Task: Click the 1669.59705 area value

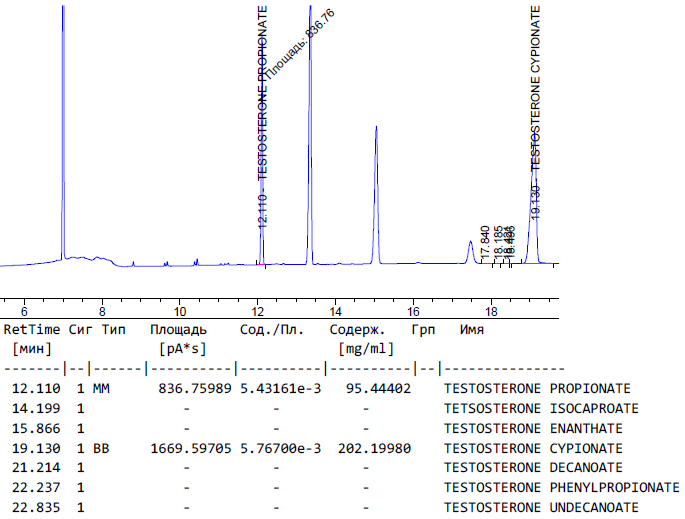Action: [x=190, y=448]
